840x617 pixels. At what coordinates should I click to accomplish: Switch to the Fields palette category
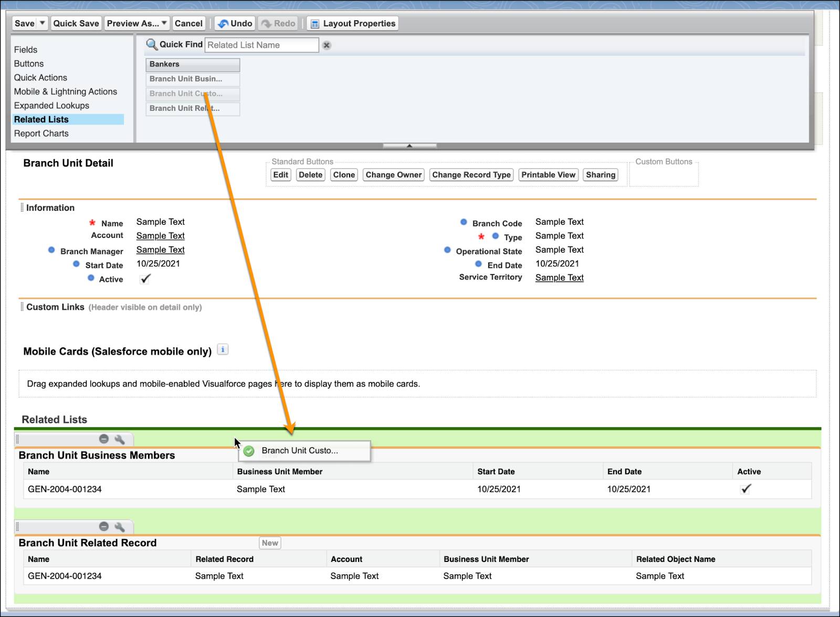(x=26, y=49)
